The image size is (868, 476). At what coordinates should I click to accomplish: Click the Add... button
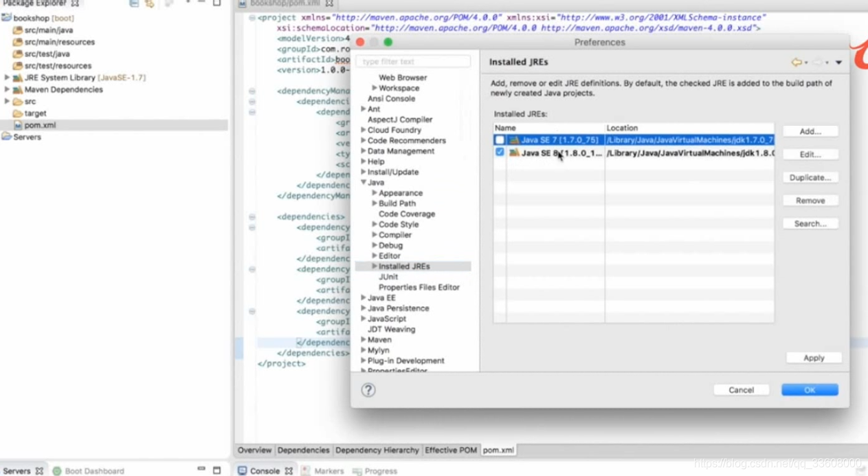810,131
